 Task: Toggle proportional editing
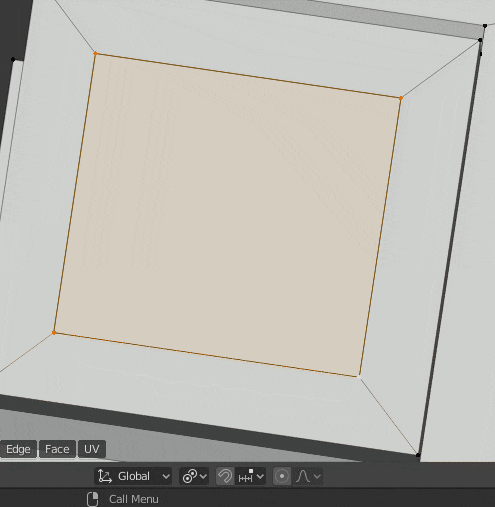tap(282, 476)
